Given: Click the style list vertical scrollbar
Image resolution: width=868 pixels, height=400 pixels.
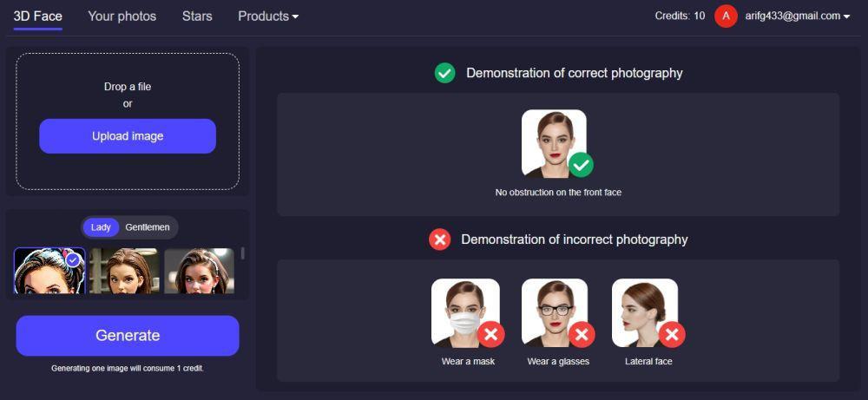Looking at the screenshot, I should (x=242, y=253).
